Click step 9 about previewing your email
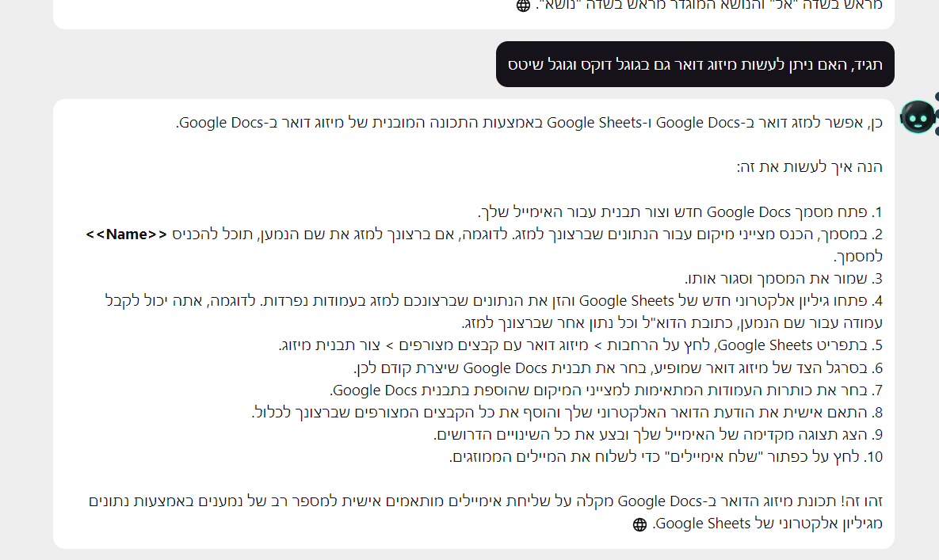The image size is (939, 560). (658, 435)
